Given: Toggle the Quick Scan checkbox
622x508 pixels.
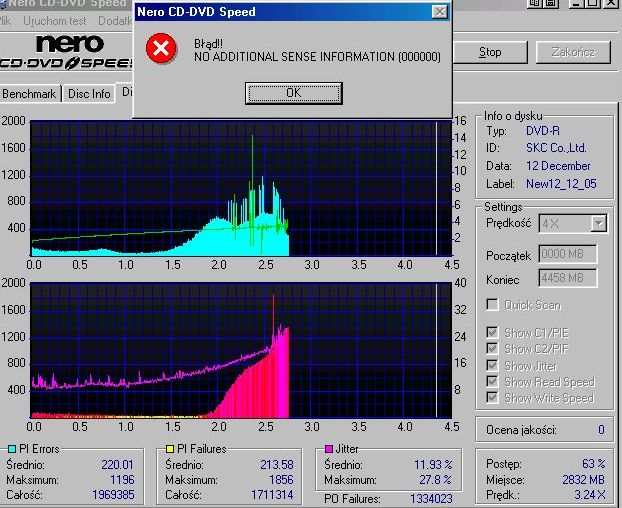Looking at the screenshot, I should tap(492, 305).
